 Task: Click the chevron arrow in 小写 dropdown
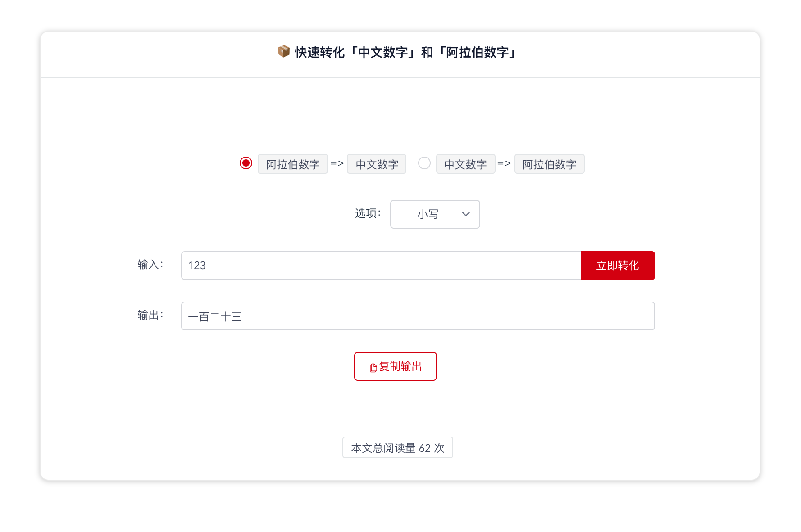(x=466, y=214)
